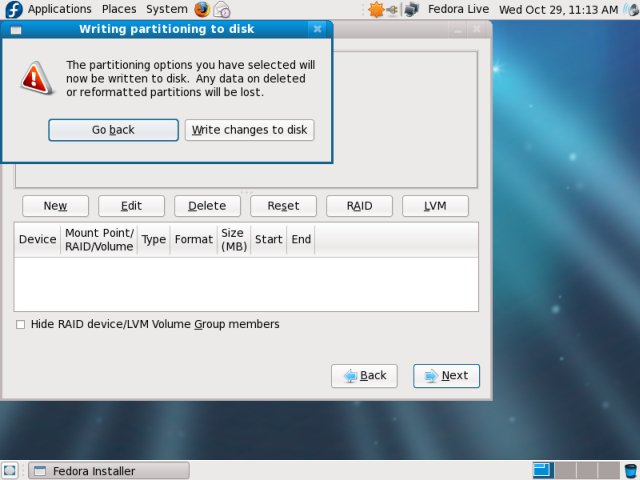
Task: Sort by the Type column header
Action: click(x=153, y=240)
